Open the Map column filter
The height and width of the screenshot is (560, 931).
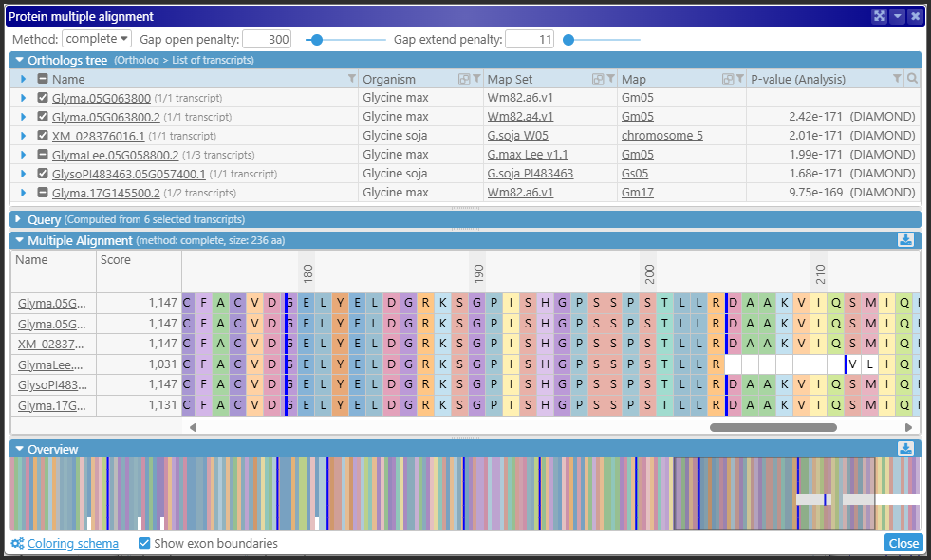(x=740, y=79)
